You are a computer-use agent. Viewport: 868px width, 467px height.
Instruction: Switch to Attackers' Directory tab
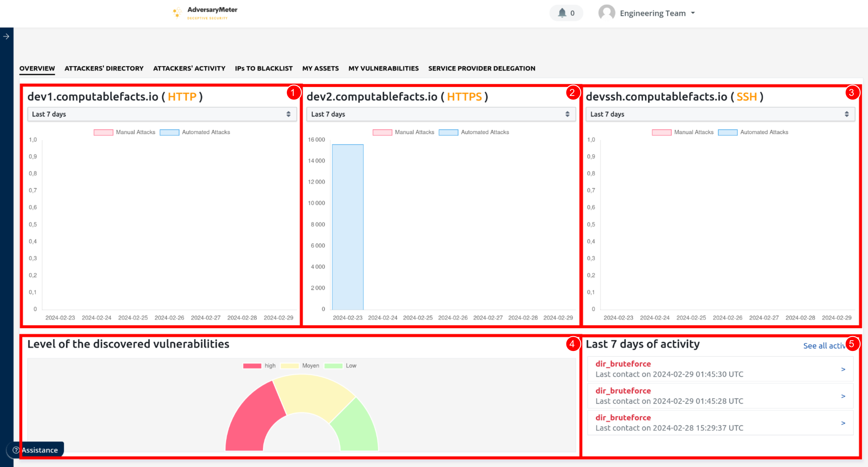104,69
